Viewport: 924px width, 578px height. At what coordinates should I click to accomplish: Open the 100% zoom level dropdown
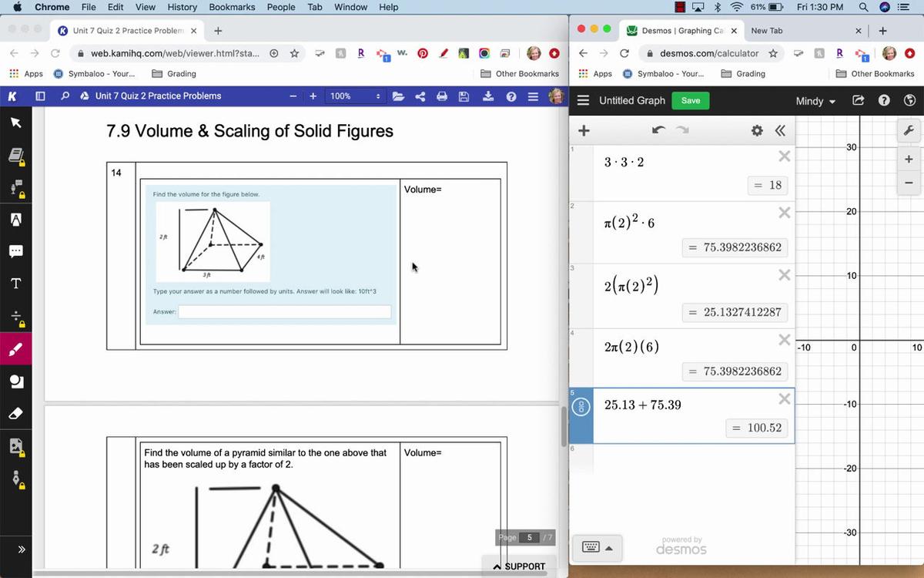(356, 96)
